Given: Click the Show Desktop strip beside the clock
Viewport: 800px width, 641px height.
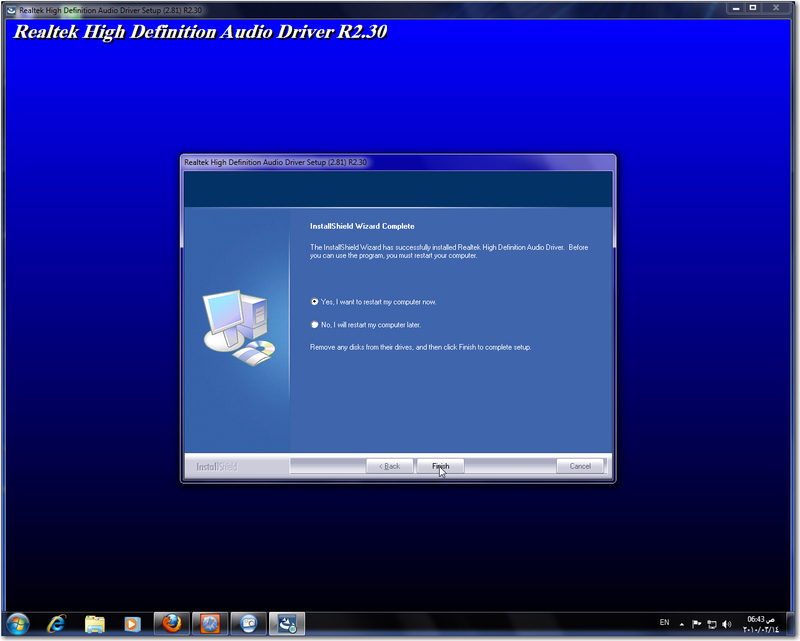Looking at the screenshot, I should 791,624.
